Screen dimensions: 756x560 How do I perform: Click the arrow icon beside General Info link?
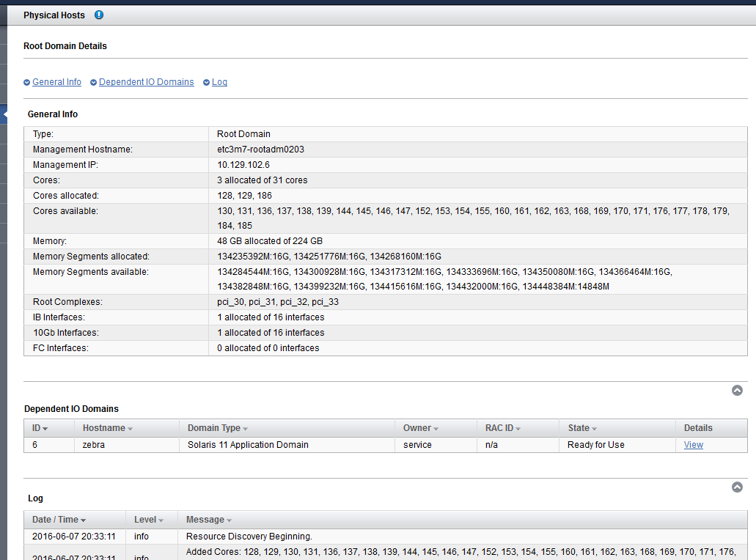click(27, 82)
